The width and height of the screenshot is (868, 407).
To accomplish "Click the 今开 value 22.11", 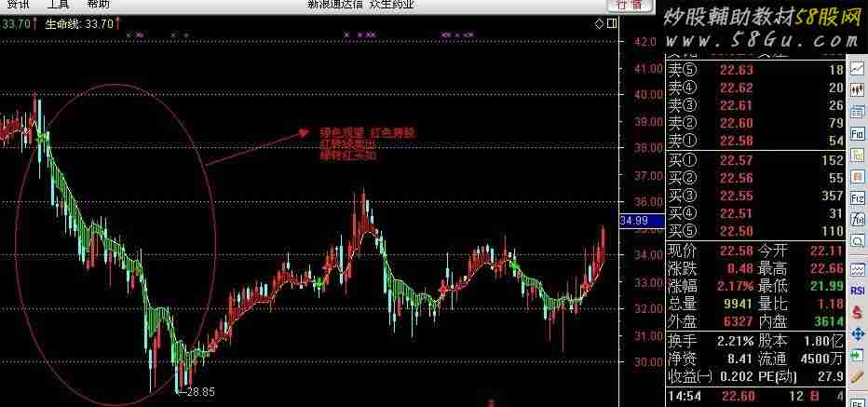I will click(826, 251).
